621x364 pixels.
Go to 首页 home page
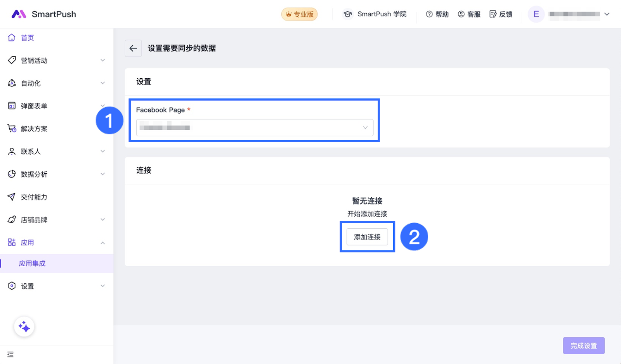pos(27,38)
